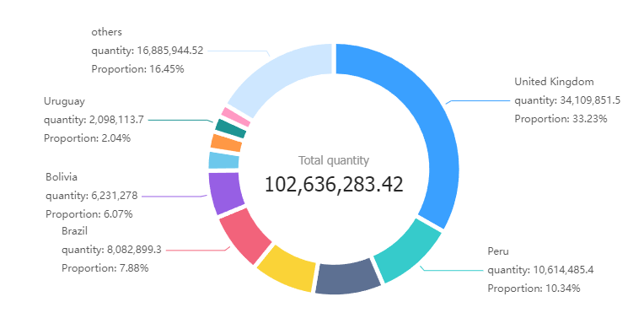The image size is (644, 329).
Task: Click the United Kingdom blue donut segment
Action: click(x=435, y=123)
